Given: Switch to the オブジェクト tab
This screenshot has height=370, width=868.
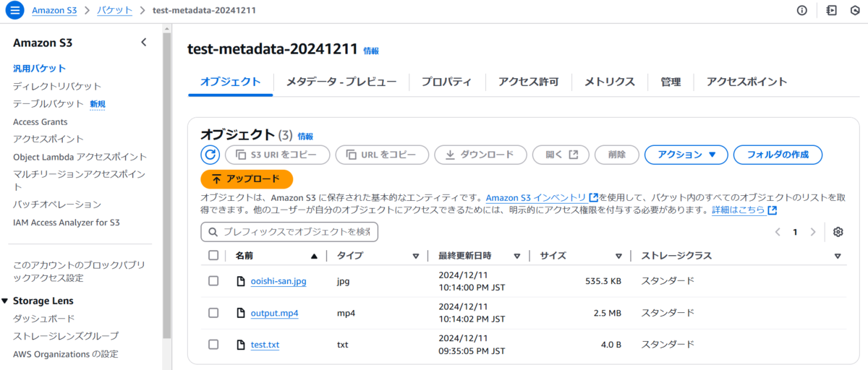Looking at the screenshot, I should pos(230,82).
